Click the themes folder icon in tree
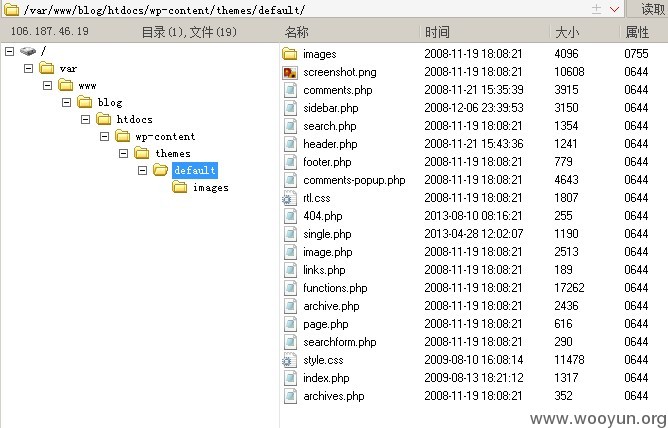 tap(141, 153)
